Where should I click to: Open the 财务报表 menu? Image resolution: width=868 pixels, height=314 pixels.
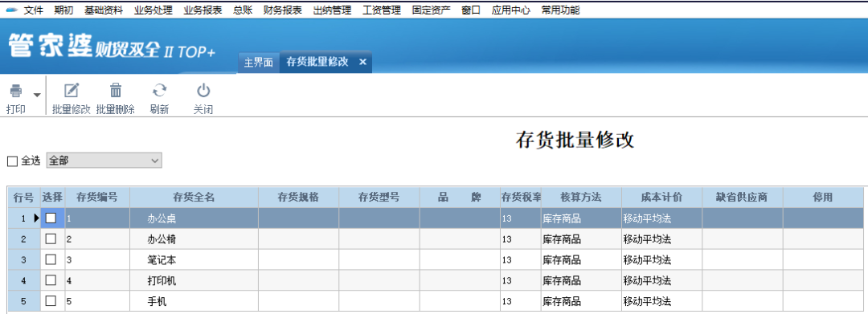click(283, 10)
